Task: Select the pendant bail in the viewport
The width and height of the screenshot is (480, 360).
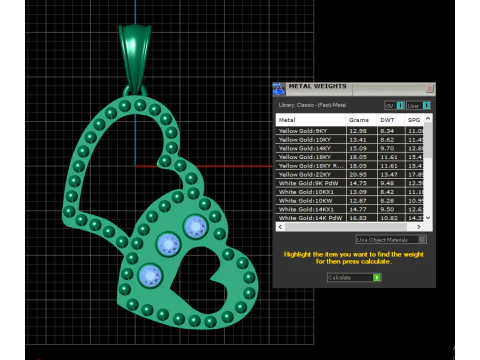Action: pos(135,58)
